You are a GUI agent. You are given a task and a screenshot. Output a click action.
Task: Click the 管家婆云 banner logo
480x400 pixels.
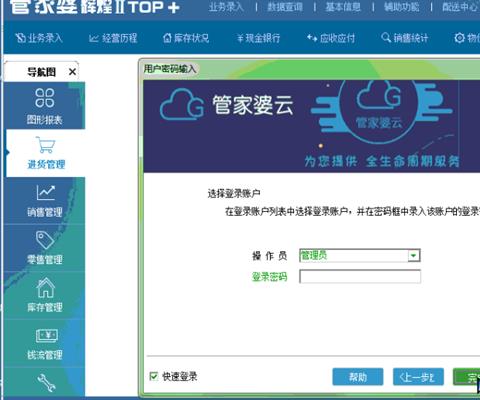click(x=227, y=105)
